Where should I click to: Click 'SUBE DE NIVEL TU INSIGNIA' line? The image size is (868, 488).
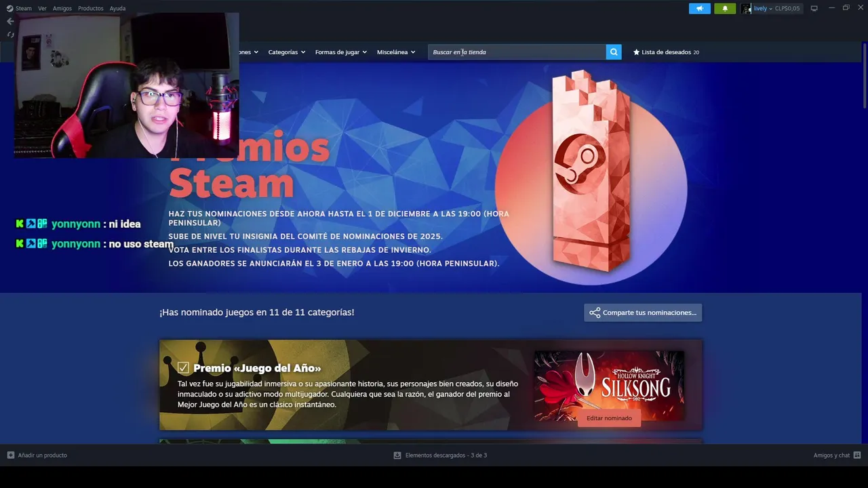[x=305, y=237]
